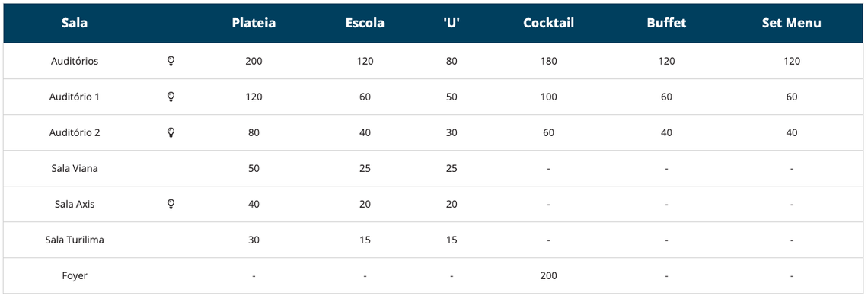Click the Buffet column header
This screenshot has width=868, height=305.
666,24
